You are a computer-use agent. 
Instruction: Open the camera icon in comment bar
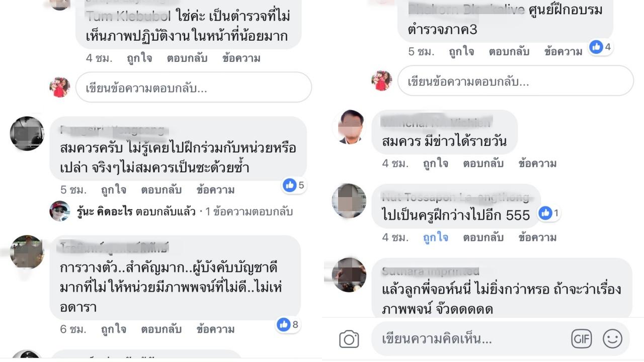tap(349, 339)
